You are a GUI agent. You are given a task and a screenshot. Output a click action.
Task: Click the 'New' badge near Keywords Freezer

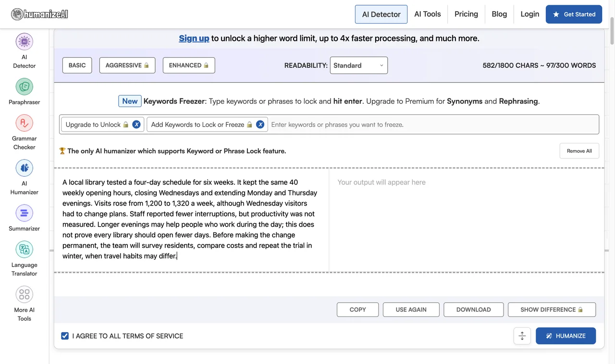click(x=130, y=101)
